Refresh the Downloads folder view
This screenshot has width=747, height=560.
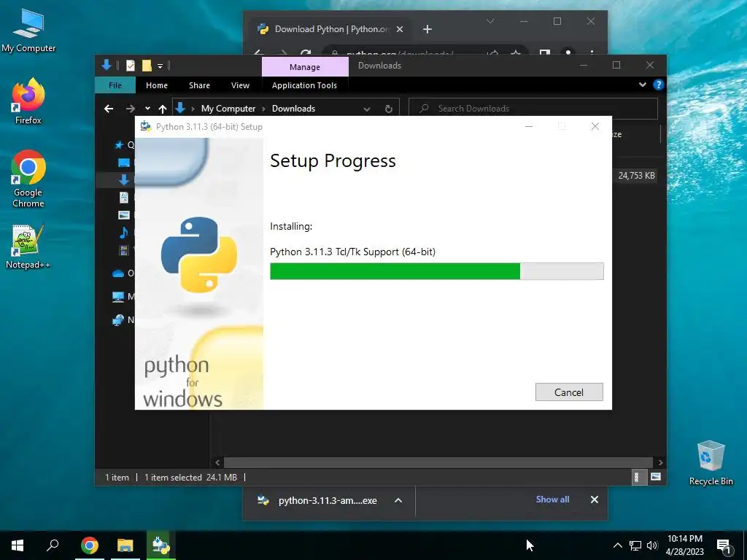pos(388,109)
